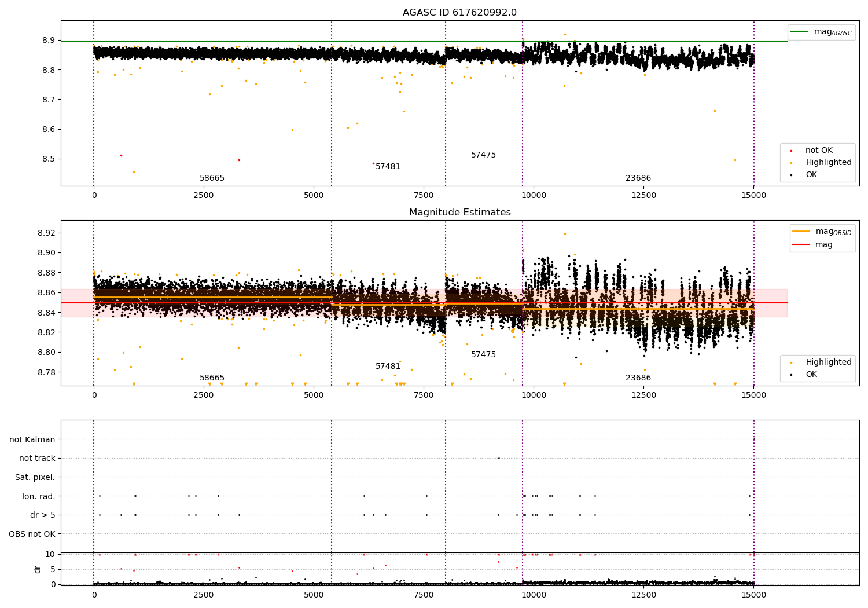This screenshot has width=868, height=608.
Task: Click the 8.86 y-axis tick label
Action: pyautogui.click(x=46, y=292)
